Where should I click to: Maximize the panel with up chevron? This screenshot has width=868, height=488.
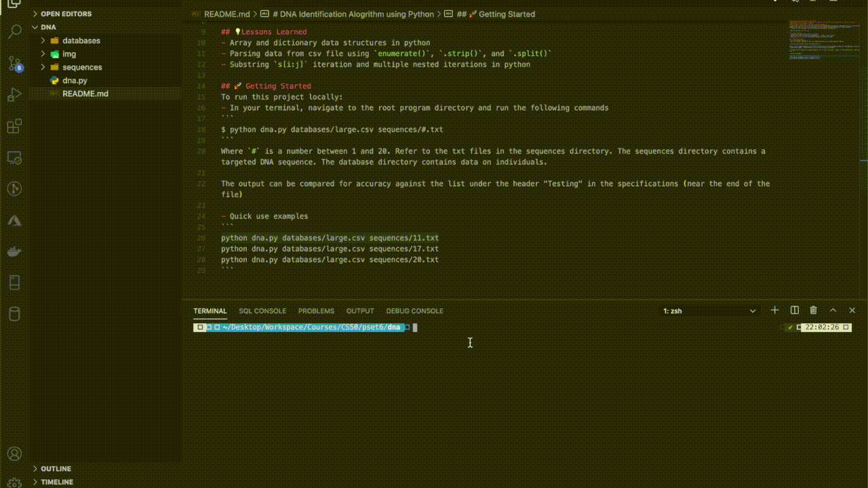pos(833,310)
